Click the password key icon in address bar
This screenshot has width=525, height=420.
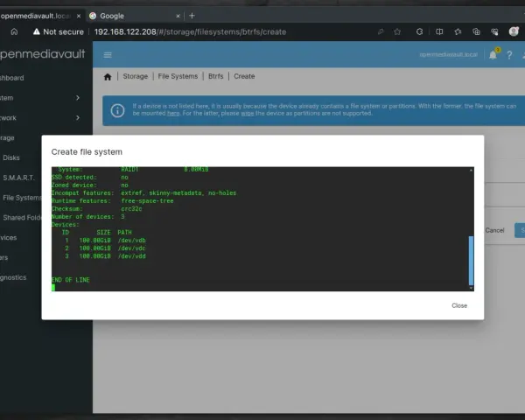[x=381, y=31]
